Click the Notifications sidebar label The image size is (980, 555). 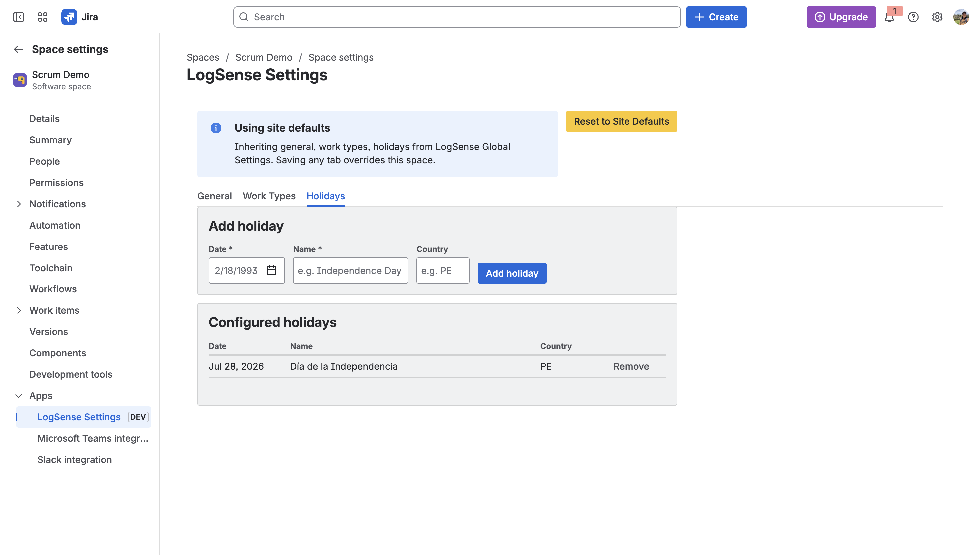coord(58,204)
